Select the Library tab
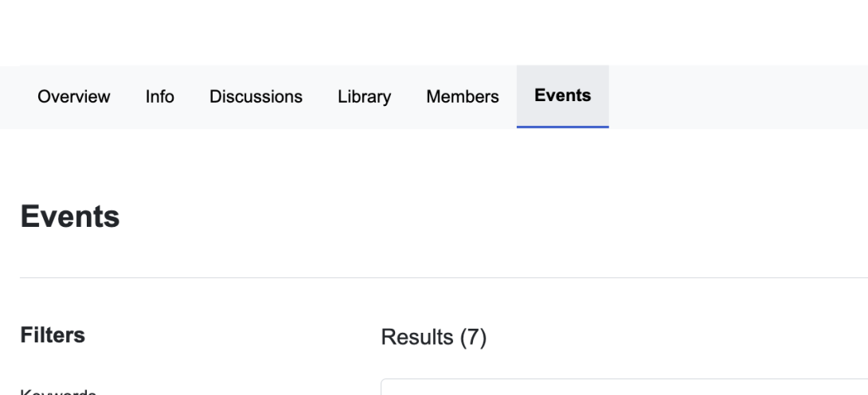The width and height of the screenshot is (868, 395). coord(364,97)
